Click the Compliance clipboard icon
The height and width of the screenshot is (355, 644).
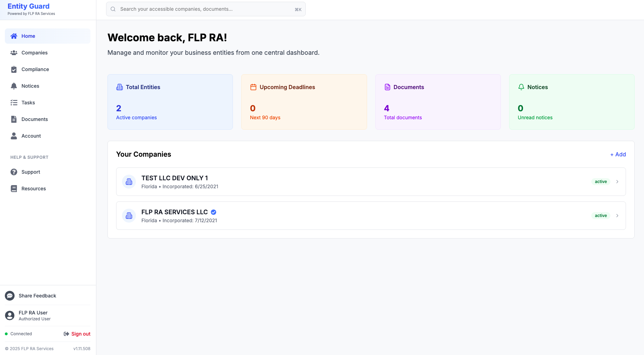pyautogui.click(x=14, y=69)
